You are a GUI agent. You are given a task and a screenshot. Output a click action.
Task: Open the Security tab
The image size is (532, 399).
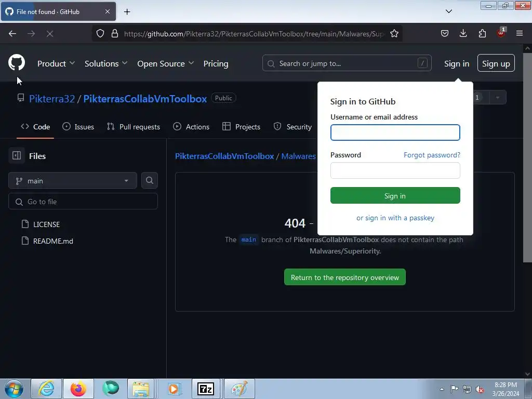pyautogui.click(x=292, y=127)
